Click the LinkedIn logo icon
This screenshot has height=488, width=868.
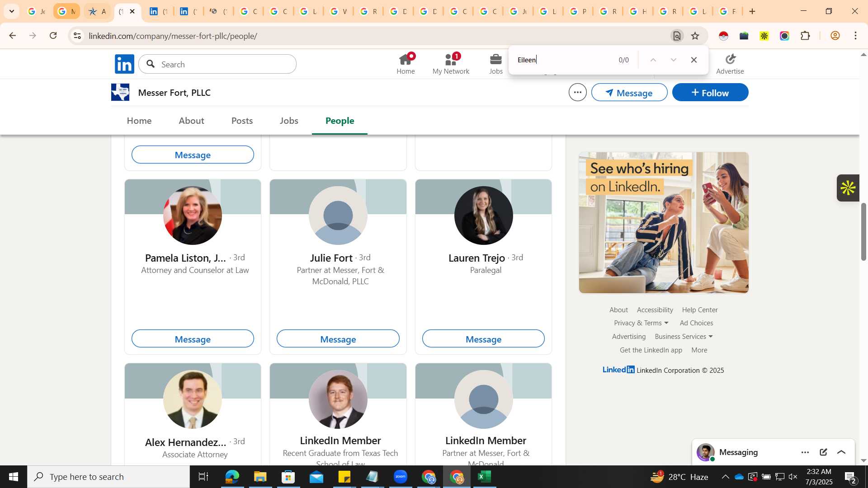coord(124,64)
